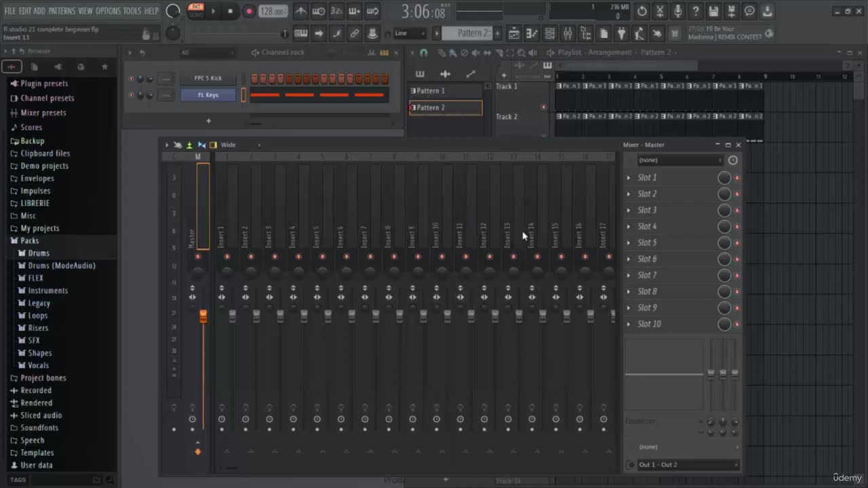Expand Slot 5 options arrow in Mixer
This screenshot has width=868, height=488.
point(629,243)
